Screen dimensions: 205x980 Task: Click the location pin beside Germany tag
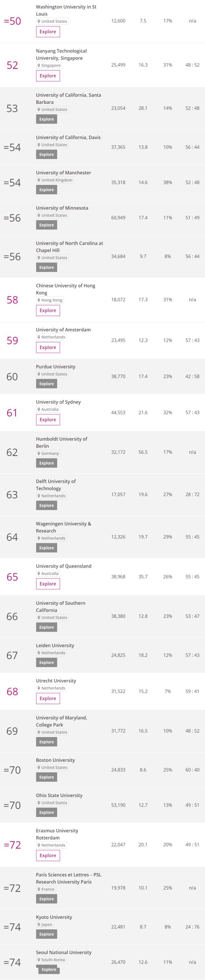[39, 453]
